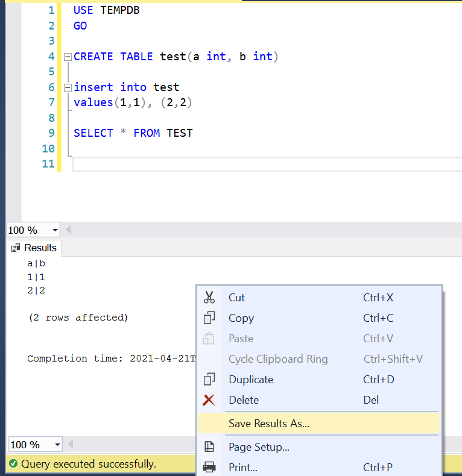
Task: Click the editor horizontal scroll left arrow
Action: click(x=68, y=230)
